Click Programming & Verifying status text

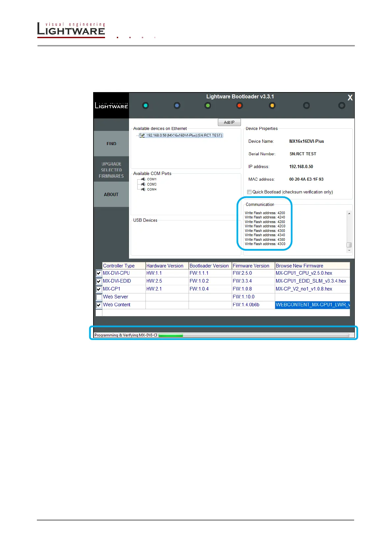click(x=126, y=335)
